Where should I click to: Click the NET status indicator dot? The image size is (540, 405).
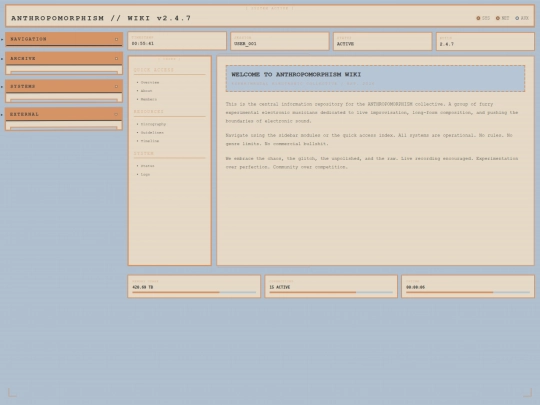point(498,18)
